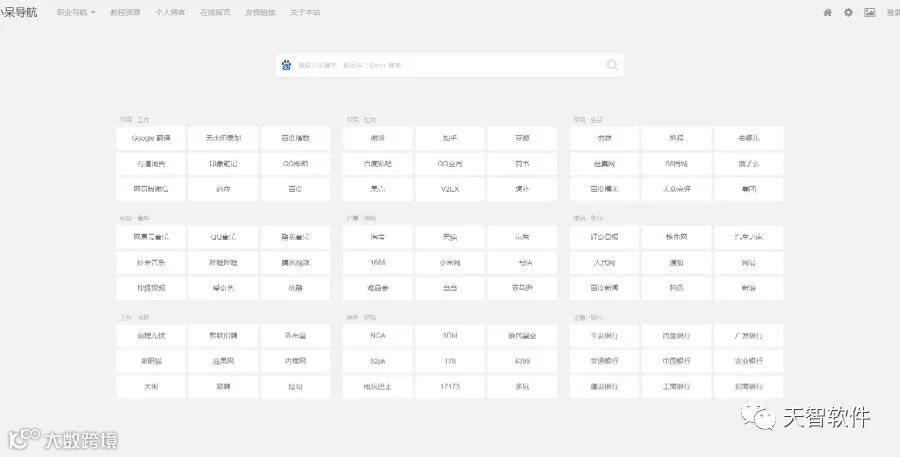The width and height of the screenshot is (900, 457).
Task: Open the 印象笔记 link
Action: pyautogui.click(x=223, y=164)
